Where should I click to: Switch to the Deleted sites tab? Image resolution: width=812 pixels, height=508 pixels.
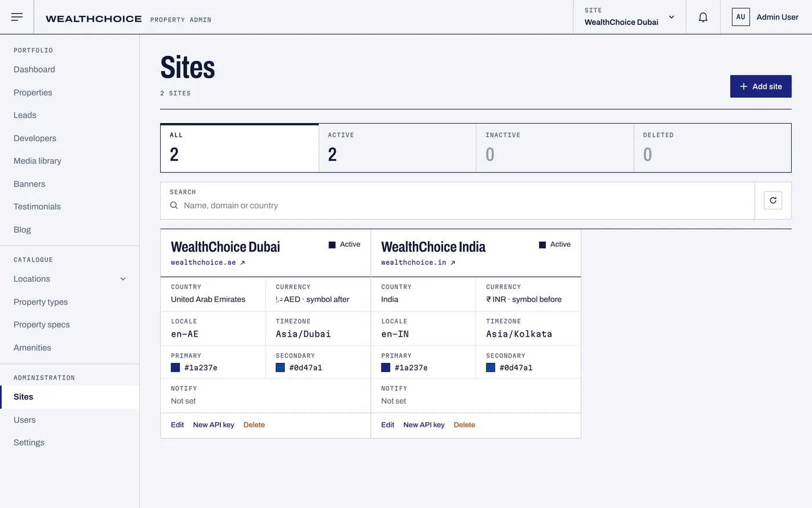(x=713, y=148)
